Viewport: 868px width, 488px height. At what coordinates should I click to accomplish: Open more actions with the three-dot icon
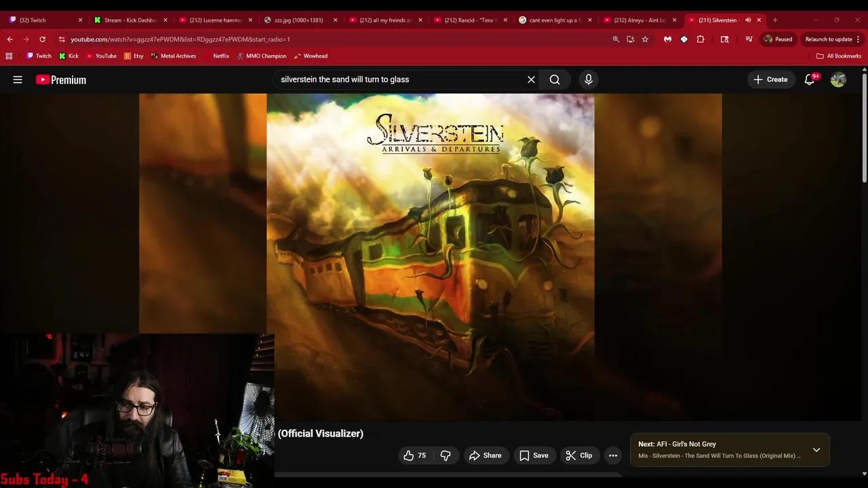(612, 455)
